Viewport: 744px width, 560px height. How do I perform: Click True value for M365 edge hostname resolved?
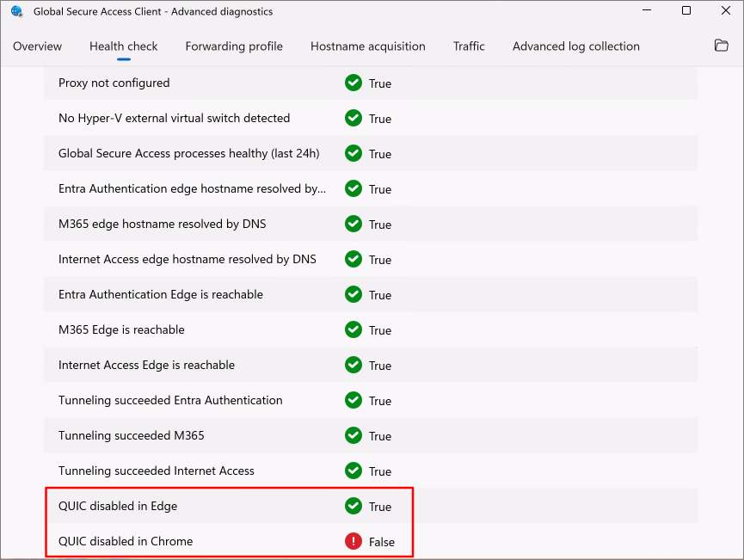pos(380,225)
